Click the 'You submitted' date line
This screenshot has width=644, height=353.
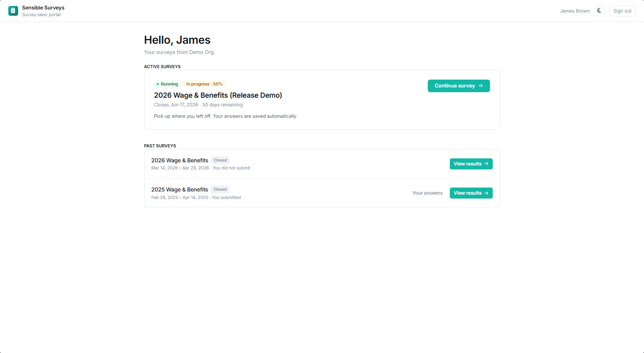point(196,198)
